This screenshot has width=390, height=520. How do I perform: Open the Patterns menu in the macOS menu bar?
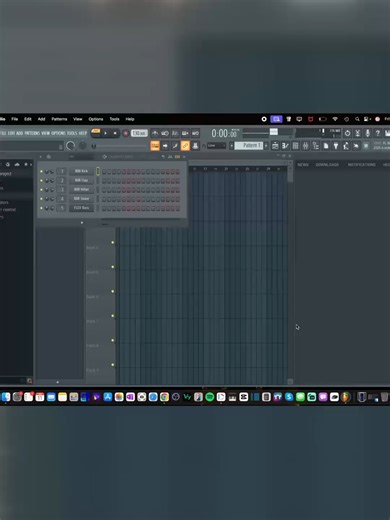click(x=59, y=119)
